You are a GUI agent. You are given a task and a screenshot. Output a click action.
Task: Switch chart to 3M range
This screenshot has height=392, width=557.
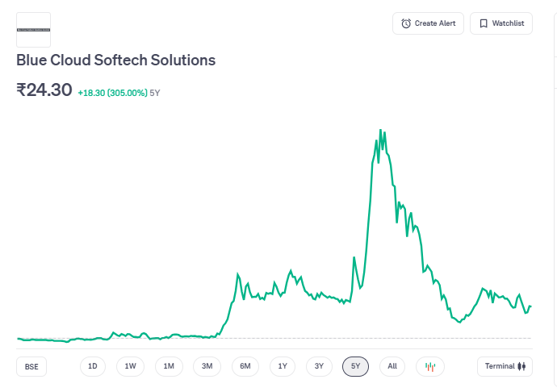point(207,366)
